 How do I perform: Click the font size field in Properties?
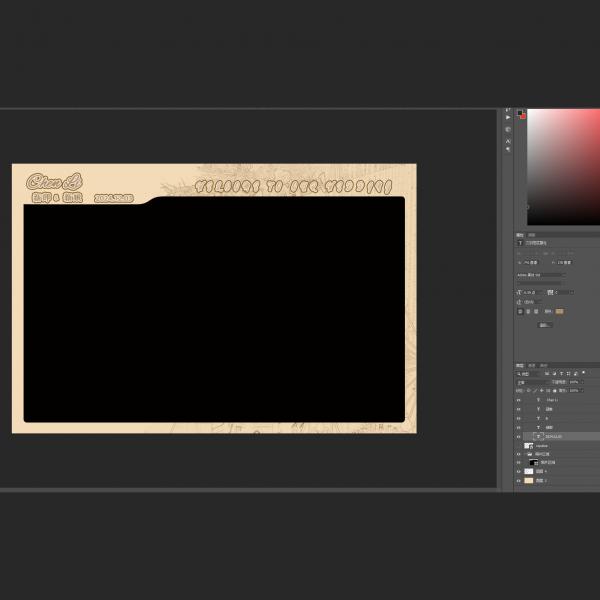coord(530,292)
